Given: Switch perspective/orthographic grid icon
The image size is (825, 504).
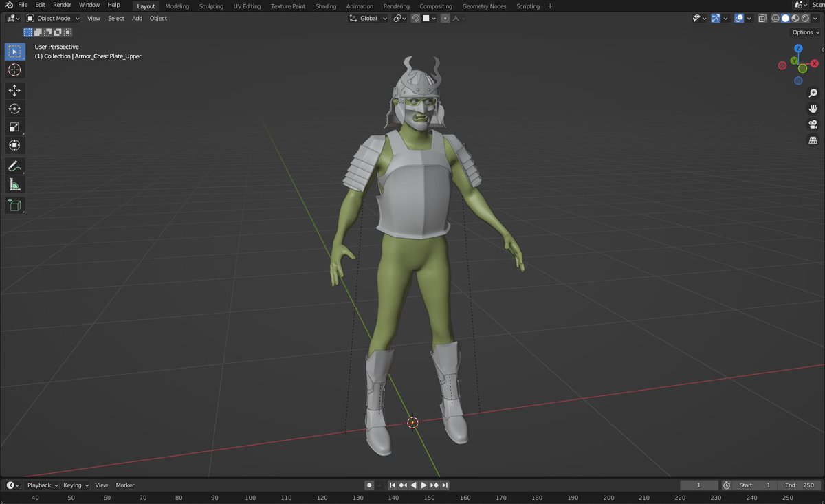Looking at the screenshot, I should click(813, 140).
